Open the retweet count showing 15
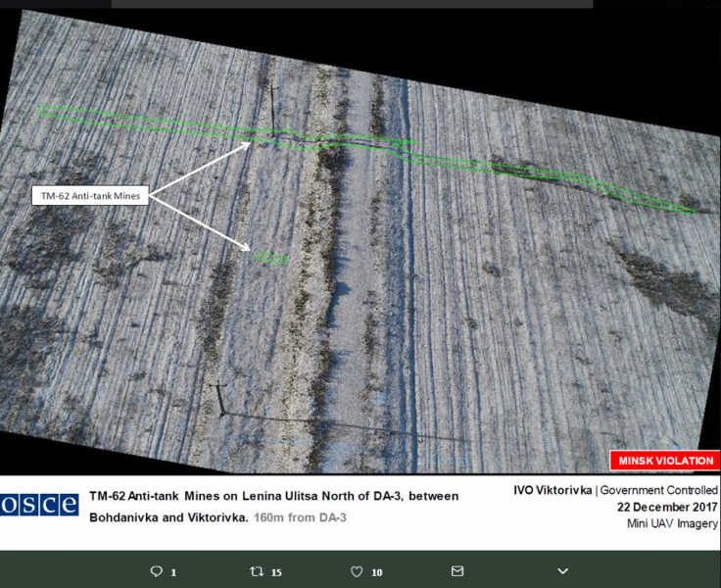721x588 pixels. pyautogui.click(x=276, y=572)
